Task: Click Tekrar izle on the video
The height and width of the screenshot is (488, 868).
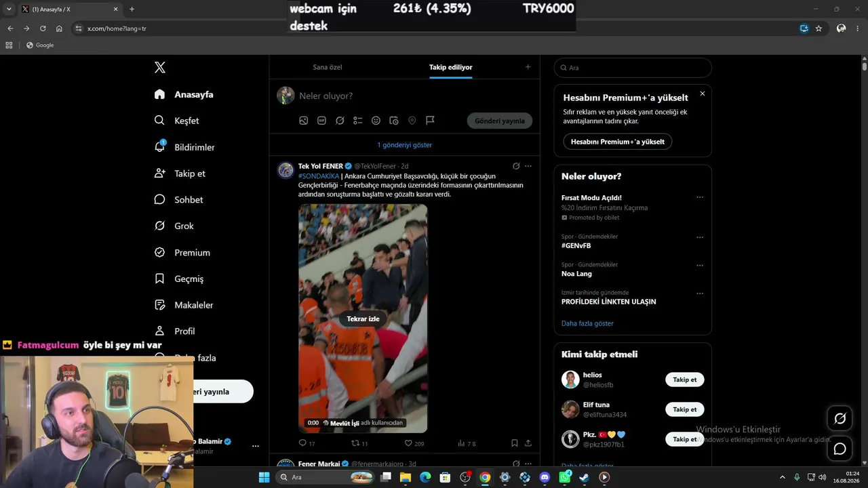Action: [x=363, y=319]
